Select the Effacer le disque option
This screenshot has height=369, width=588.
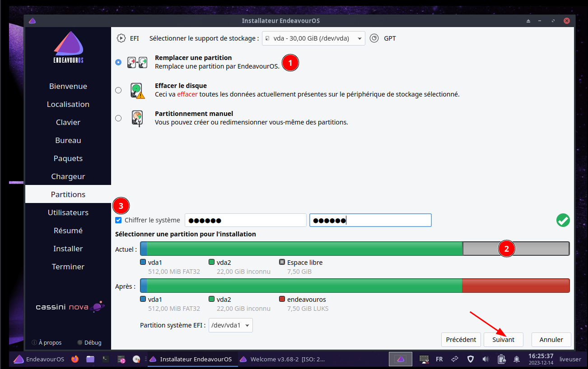point(118,90)
